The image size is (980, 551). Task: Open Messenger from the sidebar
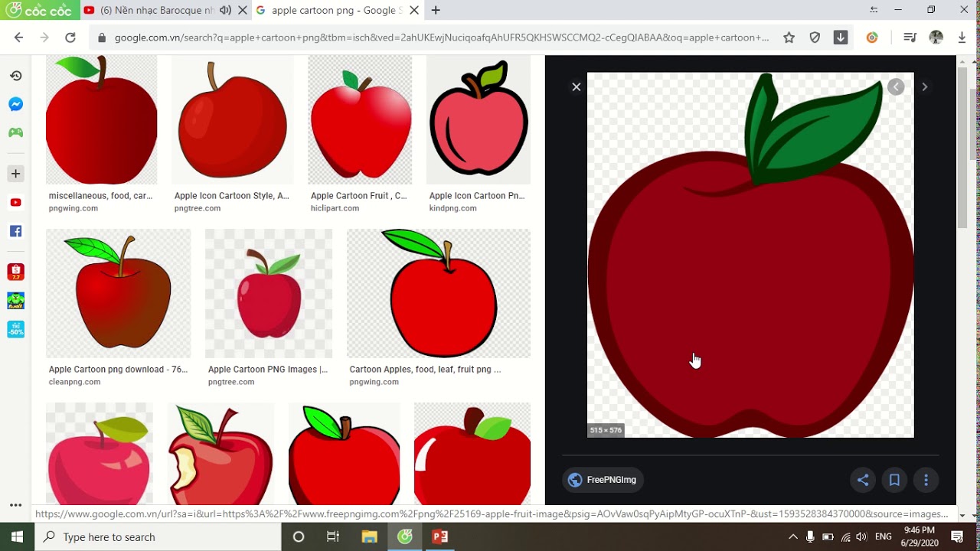point(15,104)
